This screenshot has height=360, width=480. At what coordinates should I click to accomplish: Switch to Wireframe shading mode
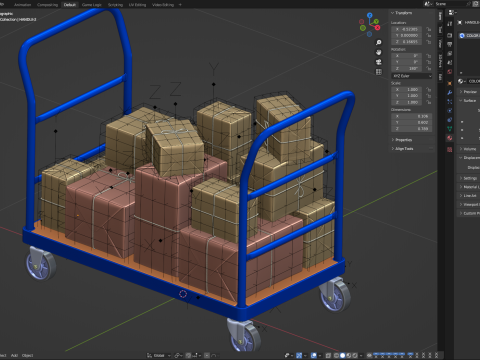tap(337, 355)
